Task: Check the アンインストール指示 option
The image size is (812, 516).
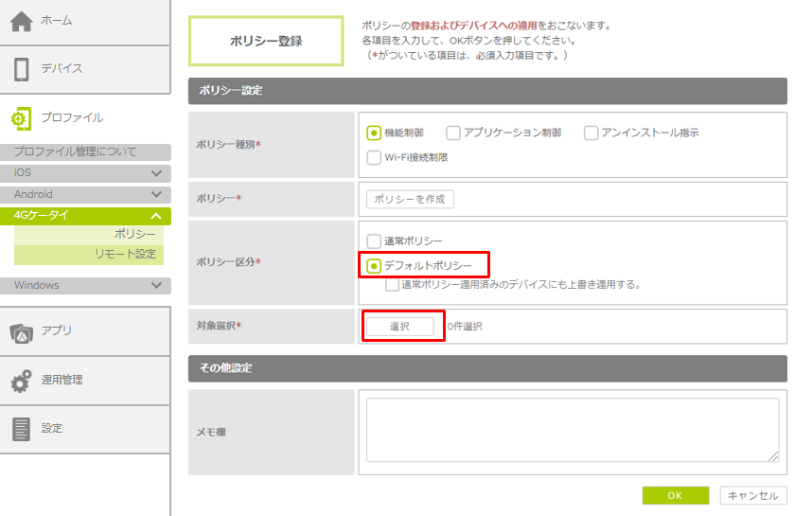Action: point(591,133)
